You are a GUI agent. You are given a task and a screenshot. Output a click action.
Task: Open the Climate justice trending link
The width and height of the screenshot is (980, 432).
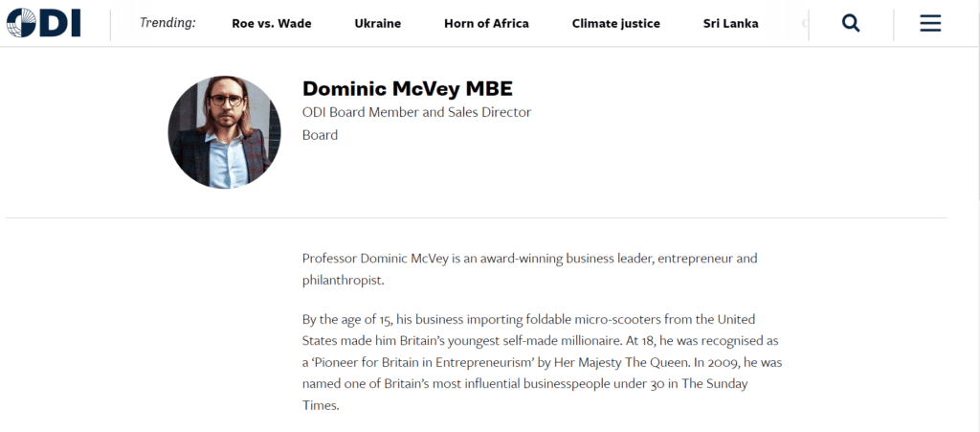[615, 24]
